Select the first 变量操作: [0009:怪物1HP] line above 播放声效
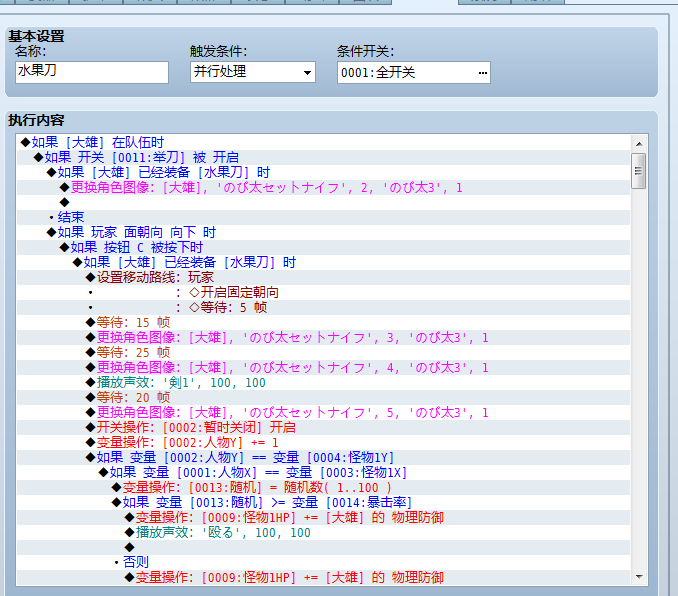 [x=323, y=517]
